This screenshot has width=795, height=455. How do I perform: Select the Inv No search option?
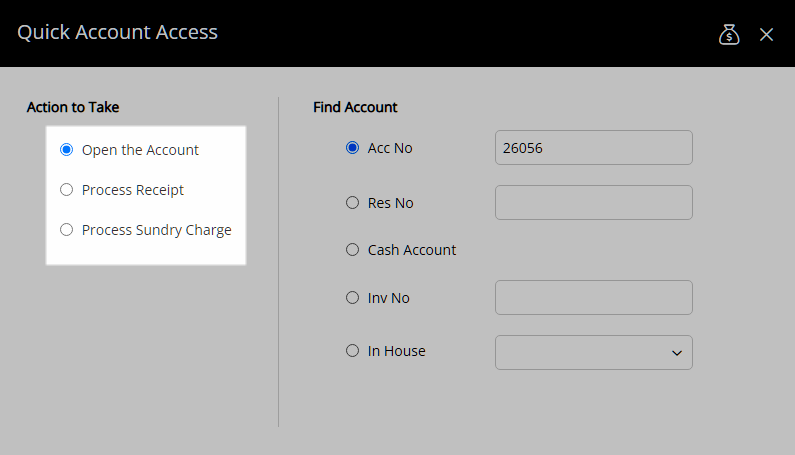click(x=352, y=297)
